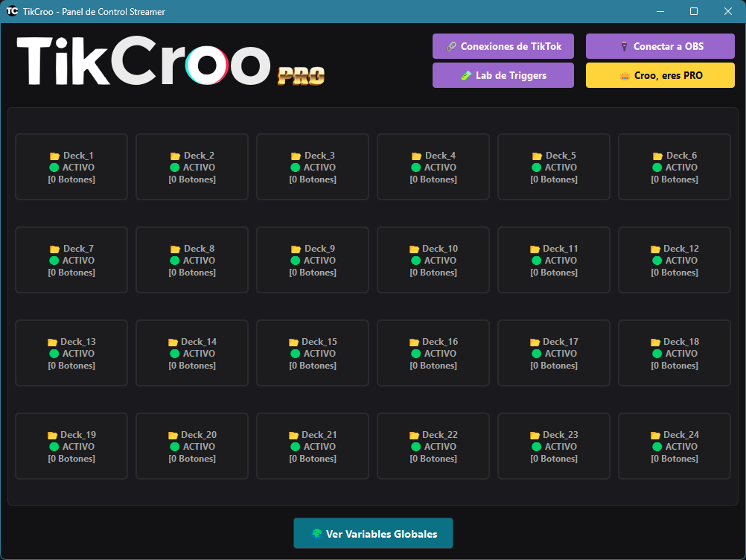Click the Deck_15 folder icon

[293, 342]
